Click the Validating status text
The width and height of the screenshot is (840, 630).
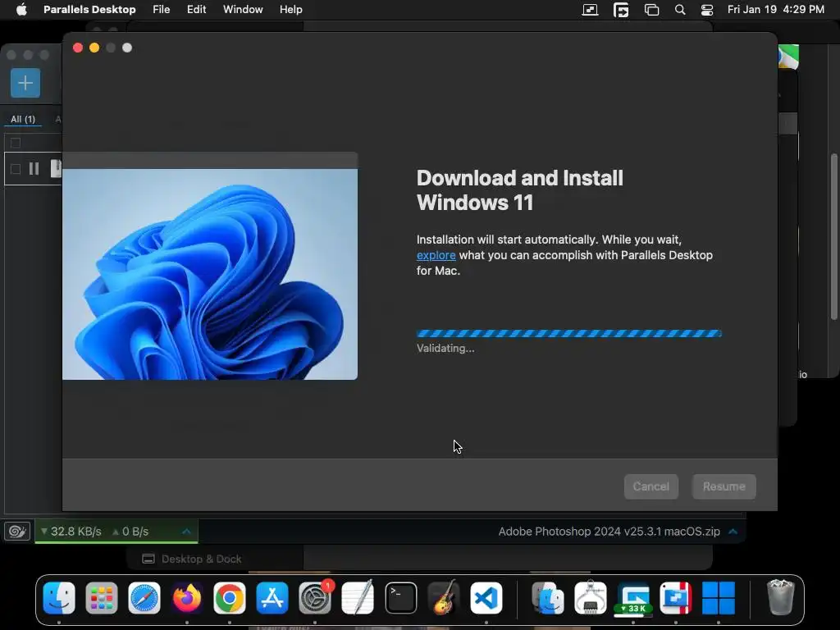(445, 348)
